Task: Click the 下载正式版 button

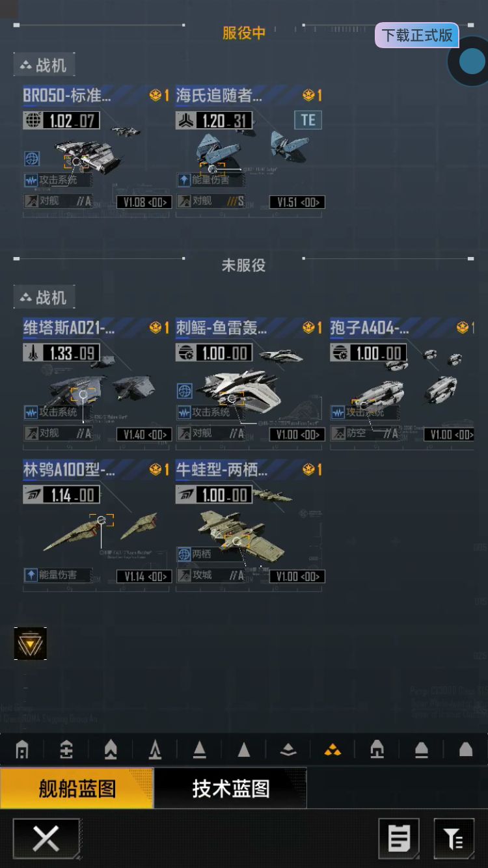Action: [417, 35]
